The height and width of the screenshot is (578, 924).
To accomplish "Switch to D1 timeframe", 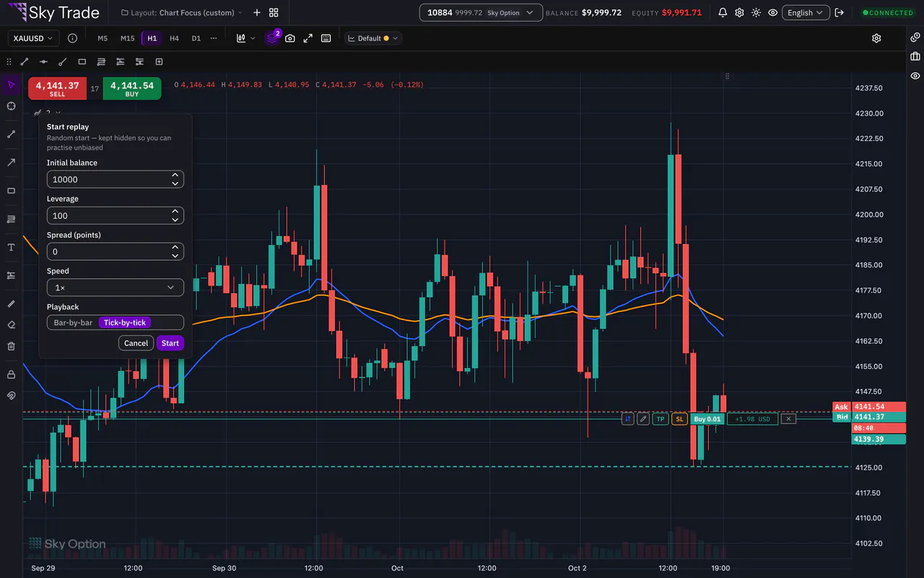I will point(196,38).
